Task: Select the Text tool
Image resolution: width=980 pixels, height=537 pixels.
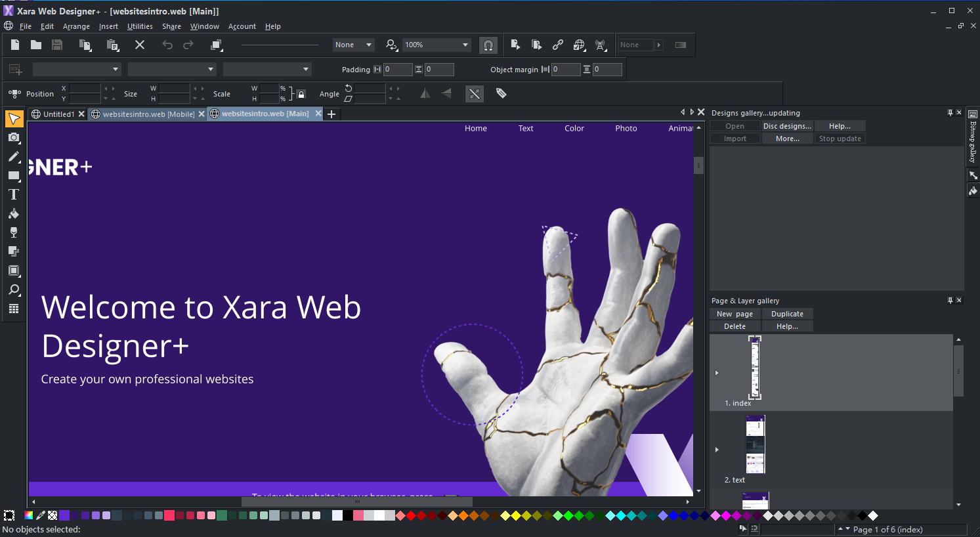Action: [14, 194]
